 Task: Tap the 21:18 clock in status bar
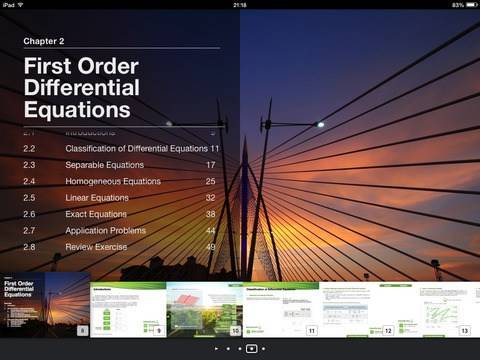[x=240, y=5]
